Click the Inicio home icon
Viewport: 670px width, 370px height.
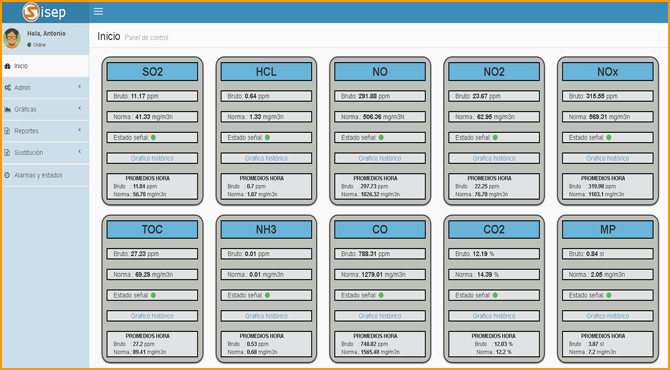point(7,66)
